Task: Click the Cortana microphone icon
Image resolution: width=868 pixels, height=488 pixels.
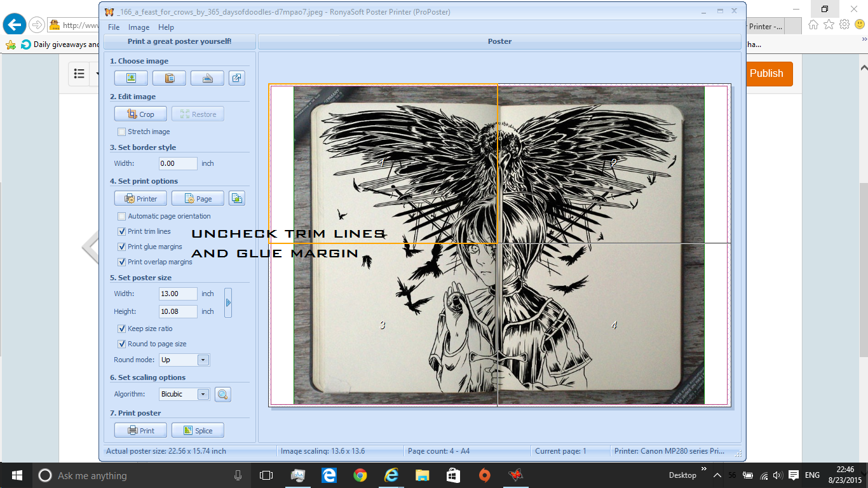Action: coord(238,475)
